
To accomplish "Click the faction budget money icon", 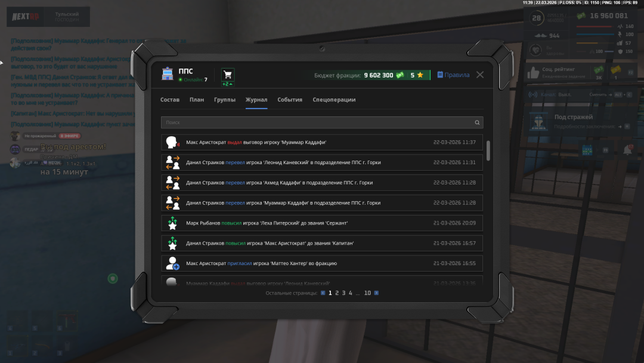I will click(x=400, y=75).
